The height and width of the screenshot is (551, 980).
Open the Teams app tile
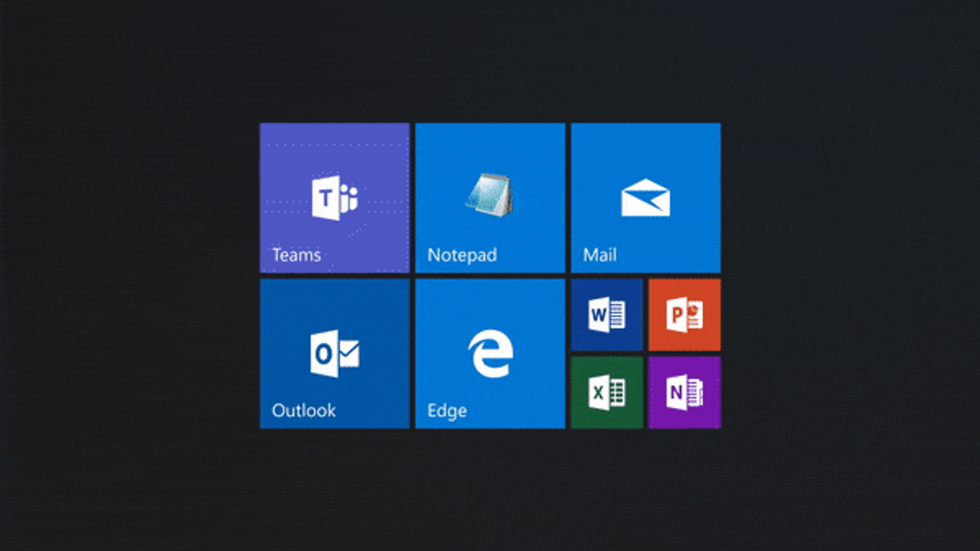334,198
